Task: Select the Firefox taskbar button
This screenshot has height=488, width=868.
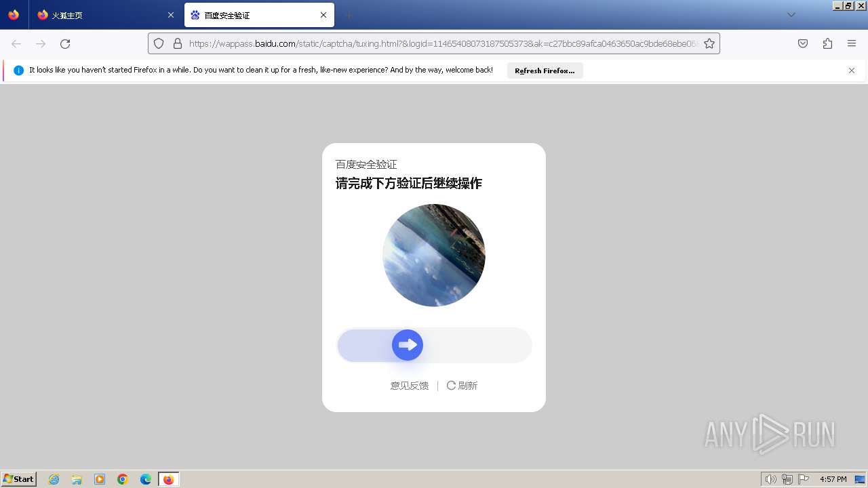Action: click(x=168, y=479)
